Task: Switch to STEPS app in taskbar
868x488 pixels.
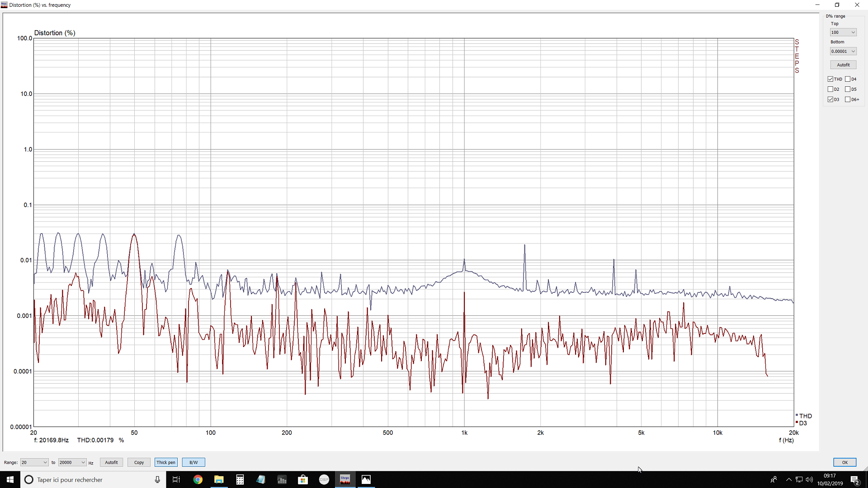Action: click(345, 479)
